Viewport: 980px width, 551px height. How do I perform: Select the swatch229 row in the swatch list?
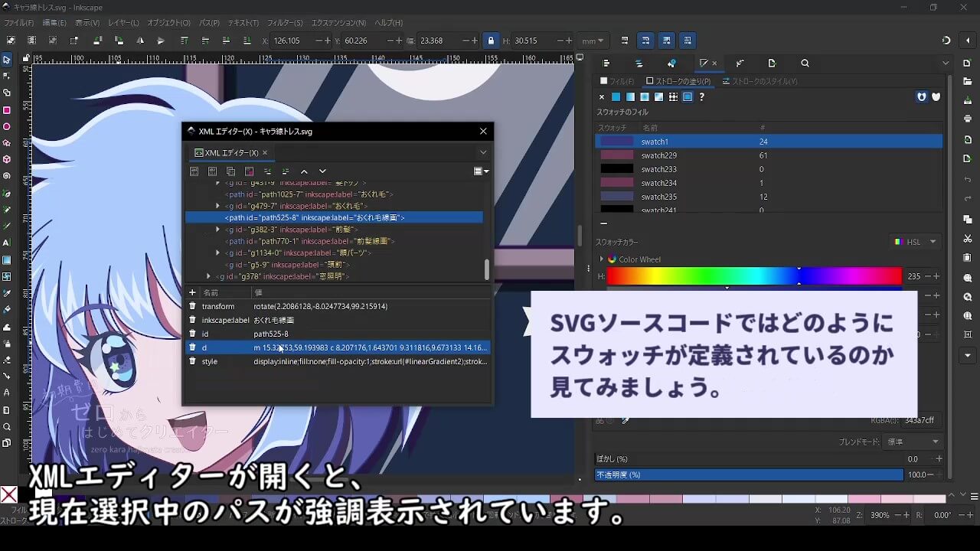(x=769, y=155)
